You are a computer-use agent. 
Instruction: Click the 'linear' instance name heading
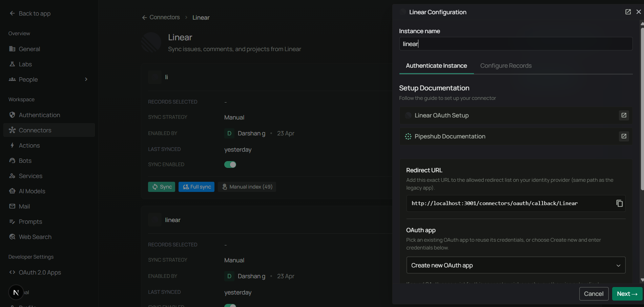[x=173, y=220]
